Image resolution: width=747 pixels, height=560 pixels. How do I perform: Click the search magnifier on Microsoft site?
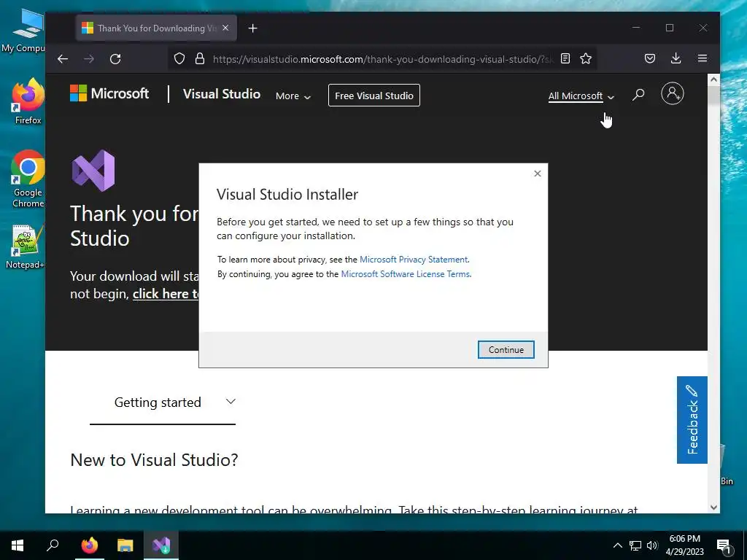(x=638, y=94)
